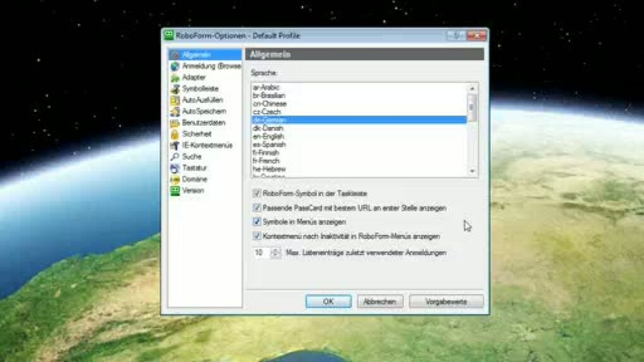This screenshot has width=644, height=362.
Task: Toggle Kontextmenü nach Inaktivität checkbox
Action: tap(257, 236)
